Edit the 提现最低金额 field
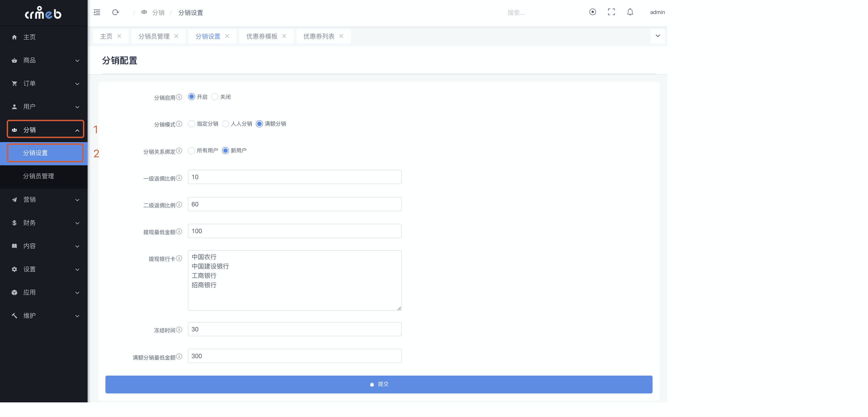Viewport: 868px width, 417px height. tap(295, 231)
